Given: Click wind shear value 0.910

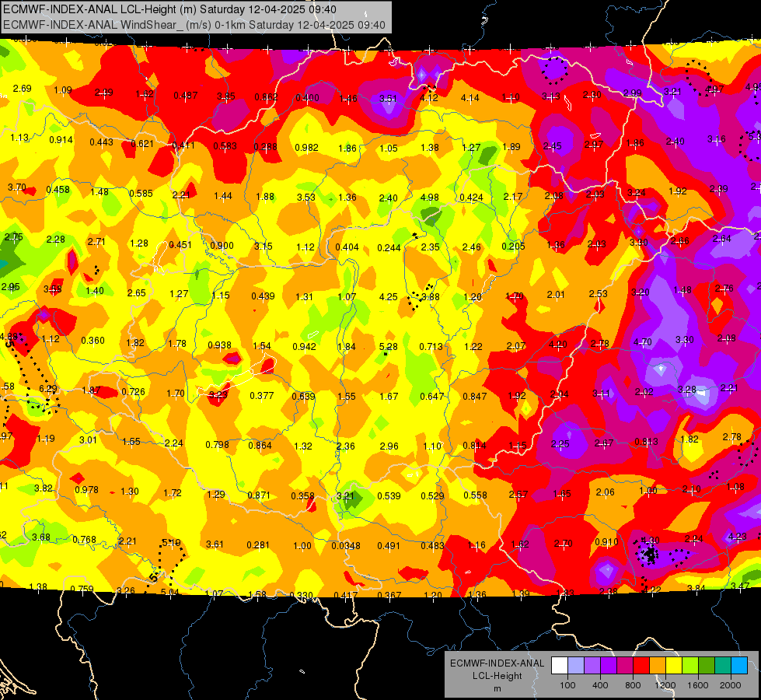Looking at the screenshot, I should point(606,542).
